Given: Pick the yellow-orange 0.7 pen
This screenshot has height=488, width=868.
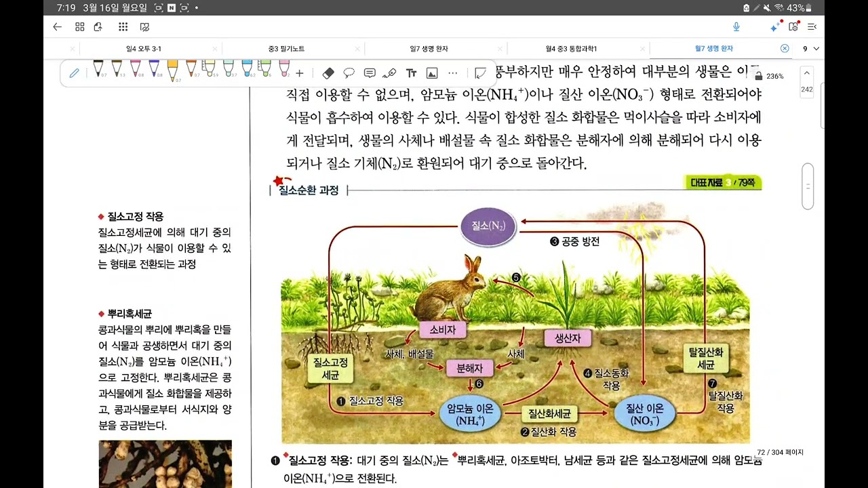Looking at the screenshot, I should [x=173, y=71].
